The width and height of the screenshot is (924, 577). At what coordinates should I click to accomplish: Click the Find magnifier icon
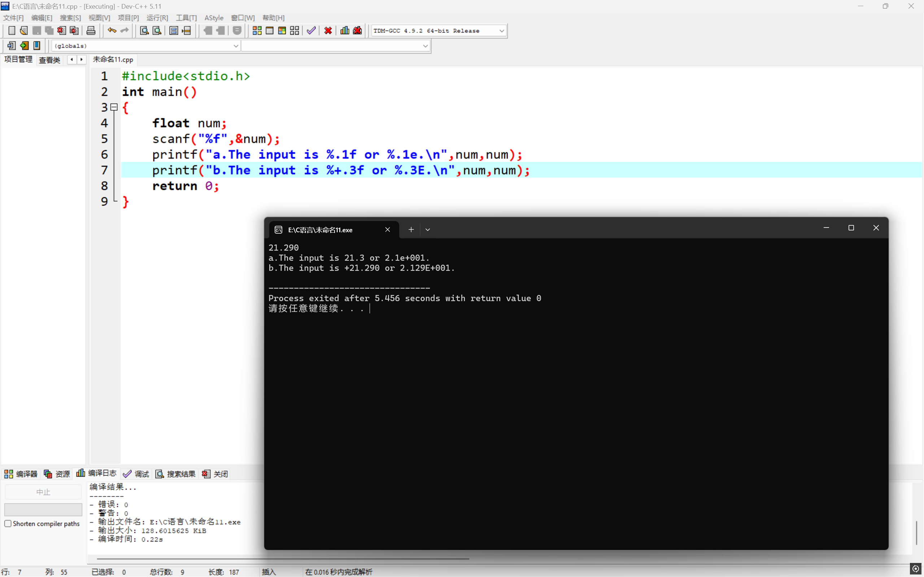[x=144, y=31]
